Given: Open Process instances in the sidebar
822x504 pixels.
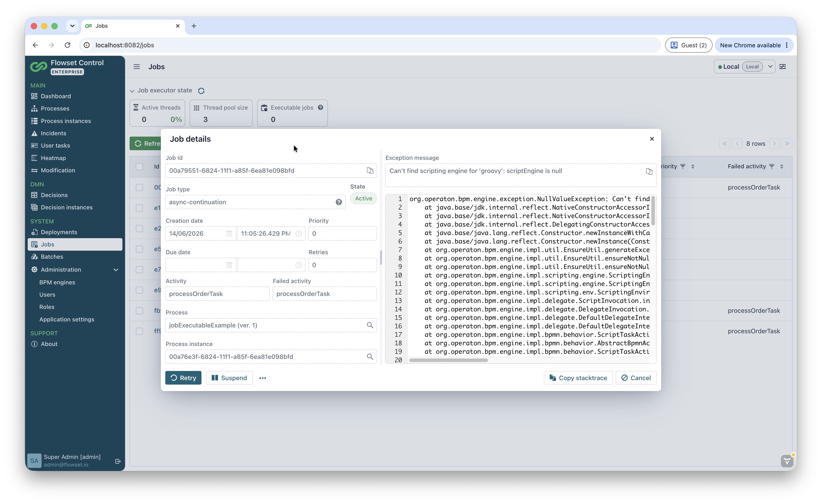Looking at the screenshot, I should [75, 121].
